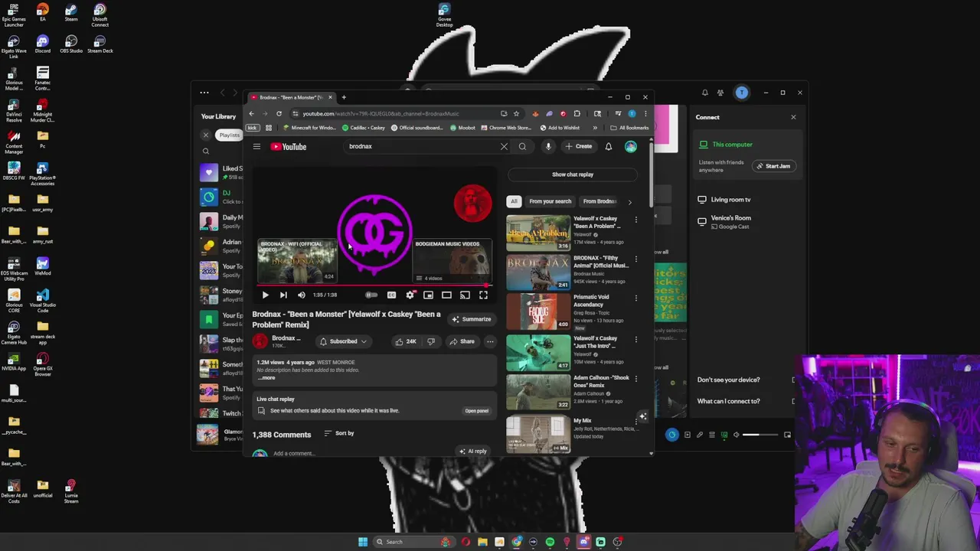The width and height of the screenshot is (980, 551).
Task: Like the video (24K)
Action: (x=405, y=341)
